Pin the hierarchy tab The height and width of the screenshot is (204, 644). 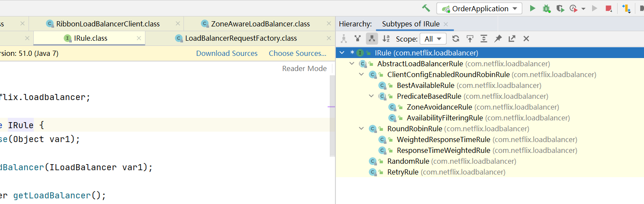pos(498,39)
